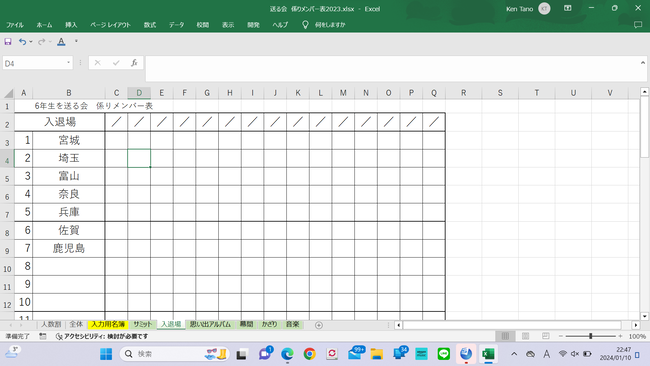Image resolution: width=650 pixels, height=366 pixels.
Task: Switch to the 全体 sheet tab
Action: point(76,324)
